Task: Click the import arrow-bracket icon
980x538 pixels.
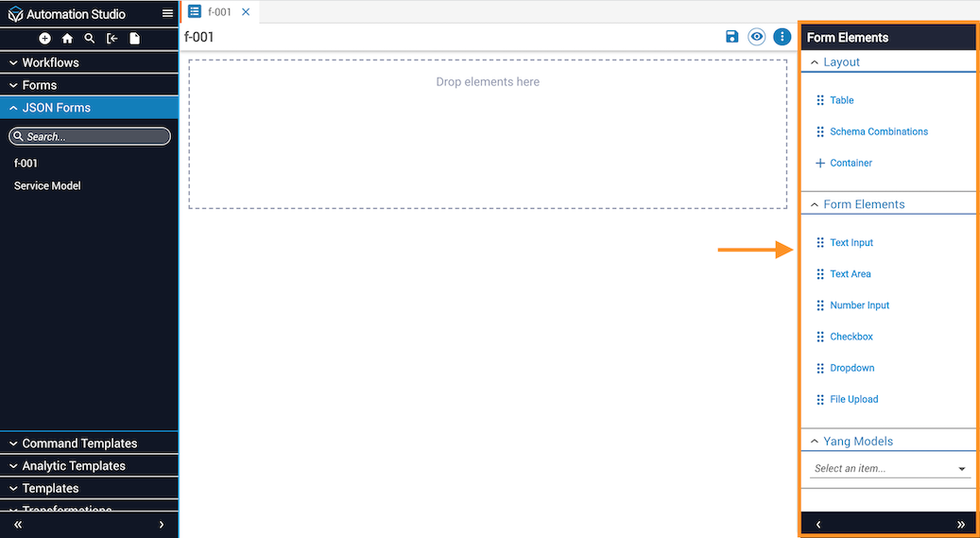Action: click(x=112, y=38)
